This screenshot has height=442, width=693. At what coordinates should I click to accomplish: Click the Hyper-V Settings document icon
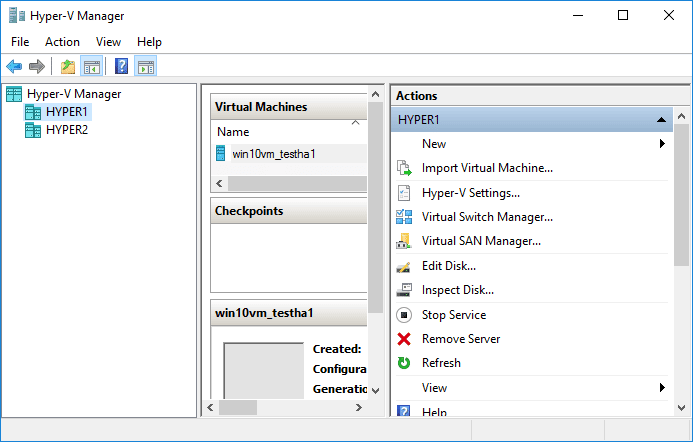[404, 193]
